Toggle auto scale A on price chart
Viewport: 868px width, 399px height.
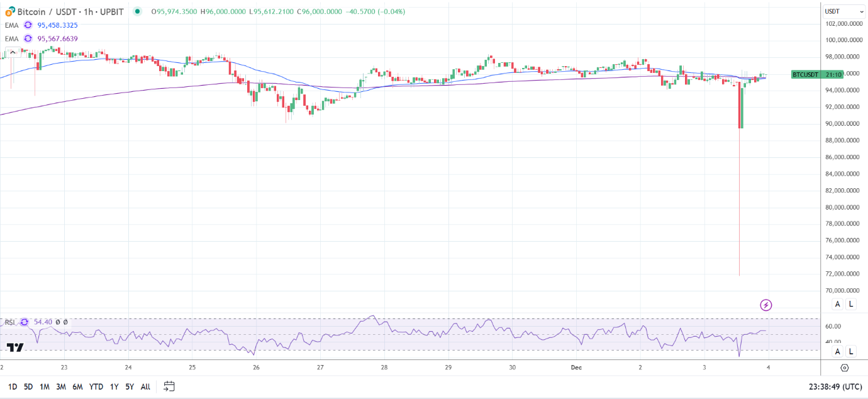point(837,305)
